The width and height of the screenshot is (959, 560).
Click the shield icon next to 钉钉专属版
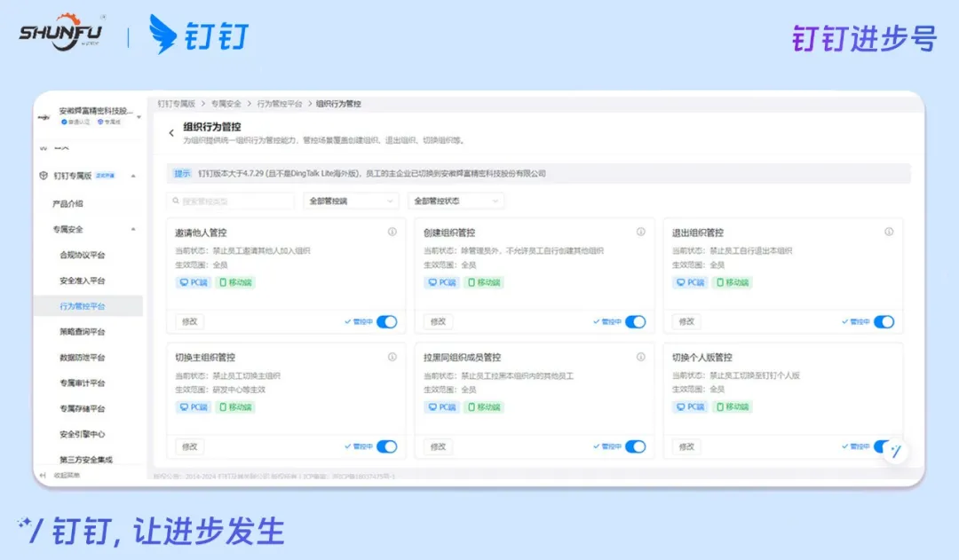coord(44,176)
